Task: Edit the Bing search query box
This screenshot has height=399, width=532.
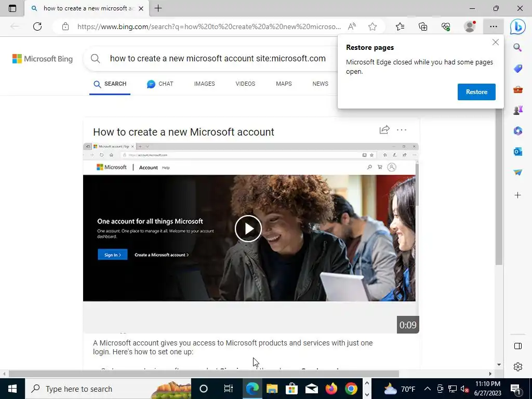Action: [x=218, y=59]
